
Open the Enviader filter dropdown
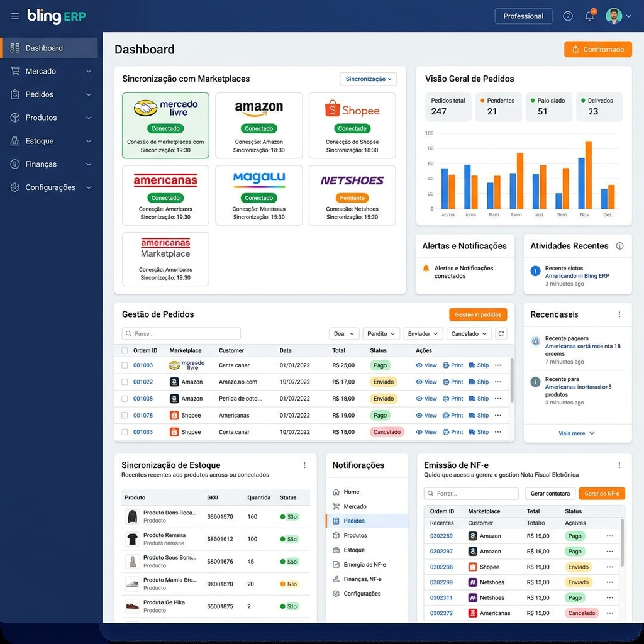(x=423, y=333)
